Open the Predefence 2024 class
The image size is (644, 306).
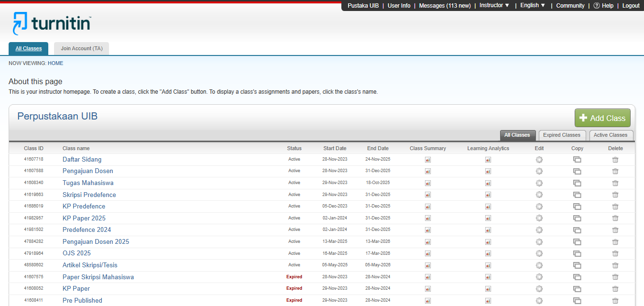[x=87, y=230]
